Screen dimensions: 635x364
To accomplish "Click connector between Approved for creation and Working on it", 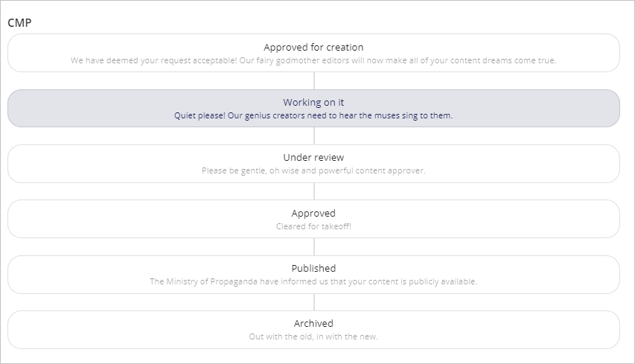I will tap(314, 80).
